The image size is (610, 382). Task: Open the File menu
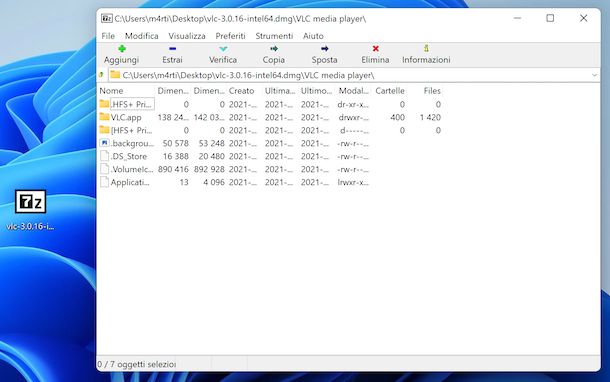pyautogui.click(x=108, y=36)
